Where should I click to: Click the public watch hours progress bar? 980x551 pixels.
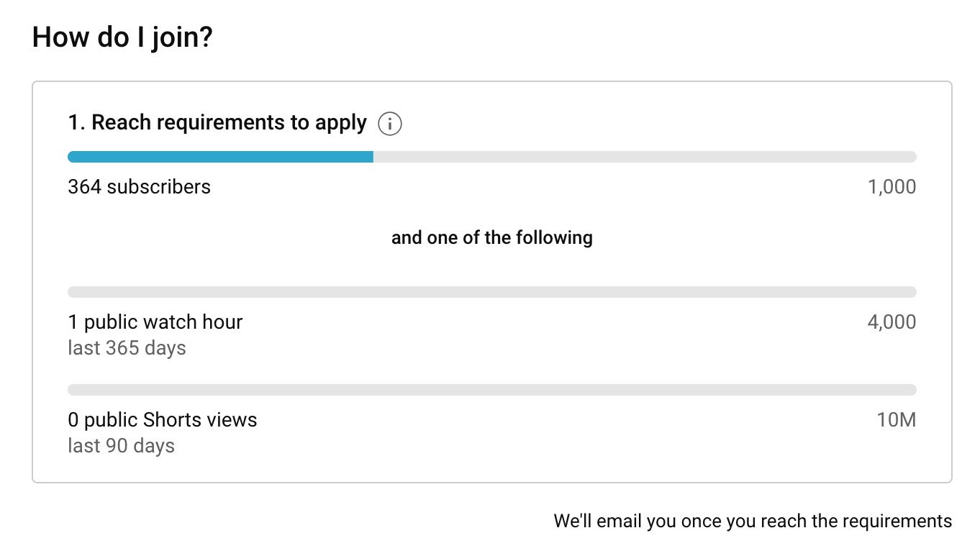[x=491, y=292]
